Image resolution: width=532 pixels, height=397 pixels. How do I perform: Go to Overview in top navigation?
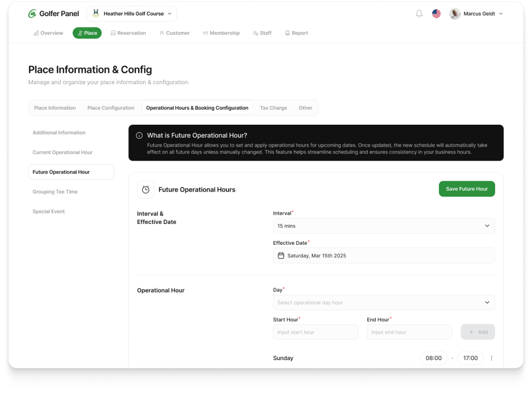point(48,33)
